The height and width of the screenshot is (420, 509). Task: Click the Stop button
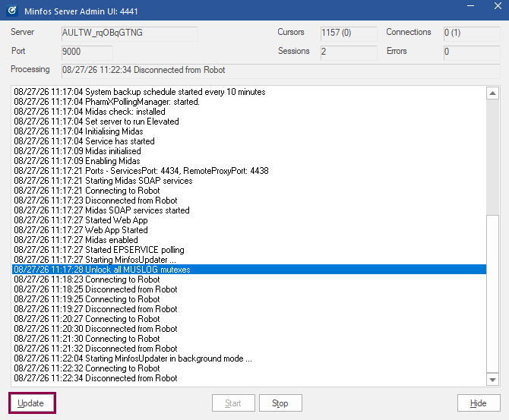(280, 403)
